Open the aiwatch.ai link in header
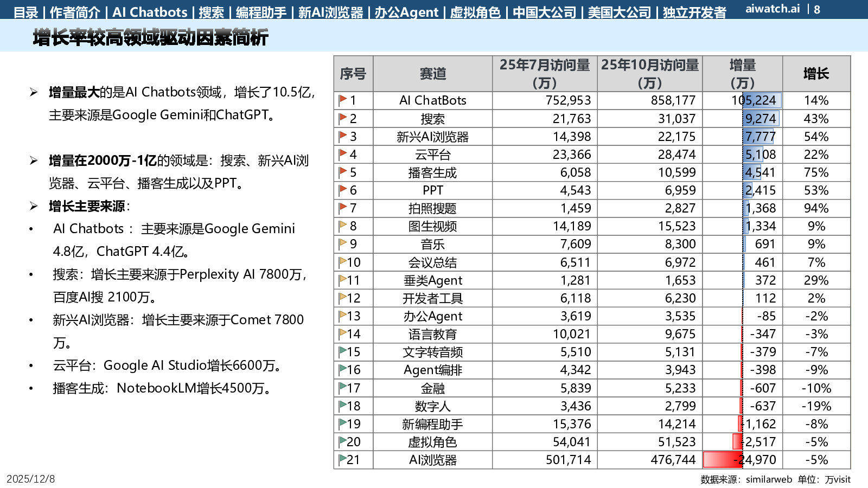Screen dimensions: 868x488 773,9
